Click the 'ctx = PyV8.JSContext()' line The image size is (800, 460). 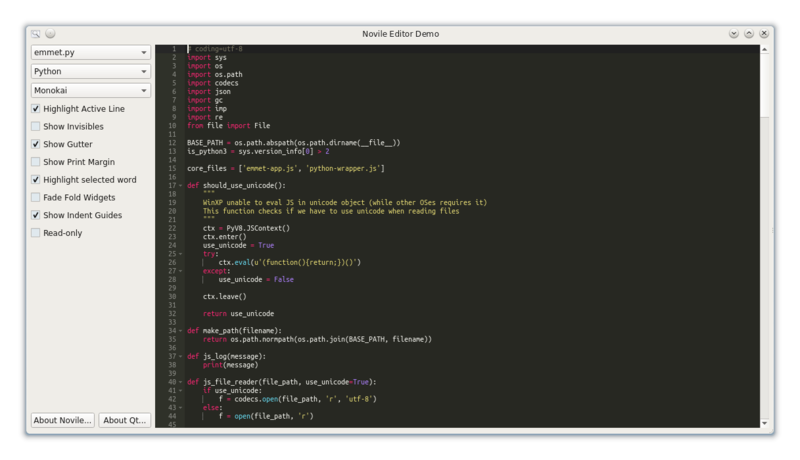click(246, 228)
